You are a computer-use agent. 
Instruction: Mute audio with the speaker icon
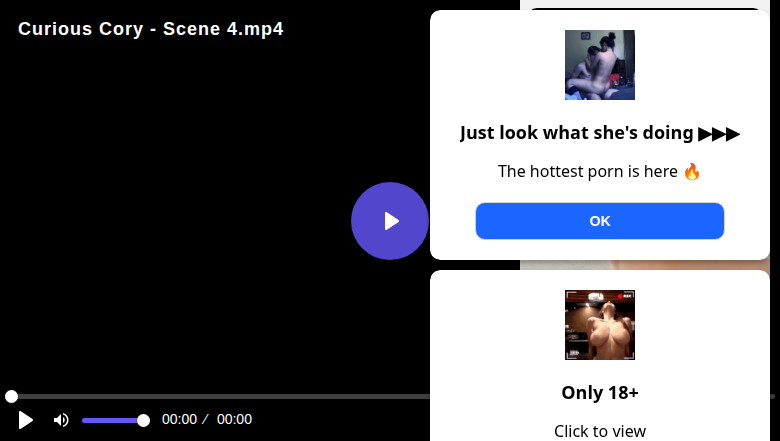[61, 420]
